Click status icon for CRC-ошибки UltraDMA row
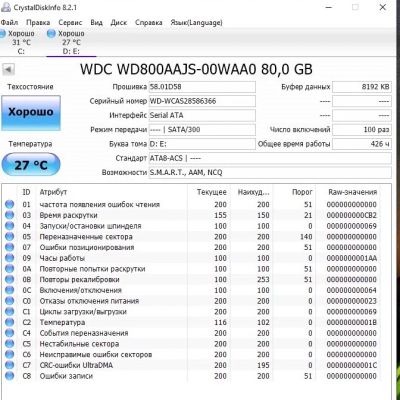The image size is (400, 400). coord(10,365)
